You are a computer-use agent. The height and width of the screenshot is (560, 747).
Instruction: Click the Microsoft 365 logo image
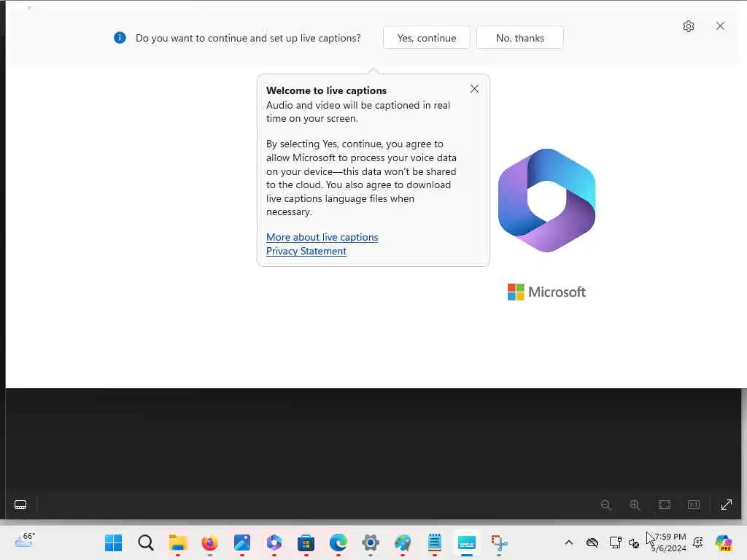point(546,201)
